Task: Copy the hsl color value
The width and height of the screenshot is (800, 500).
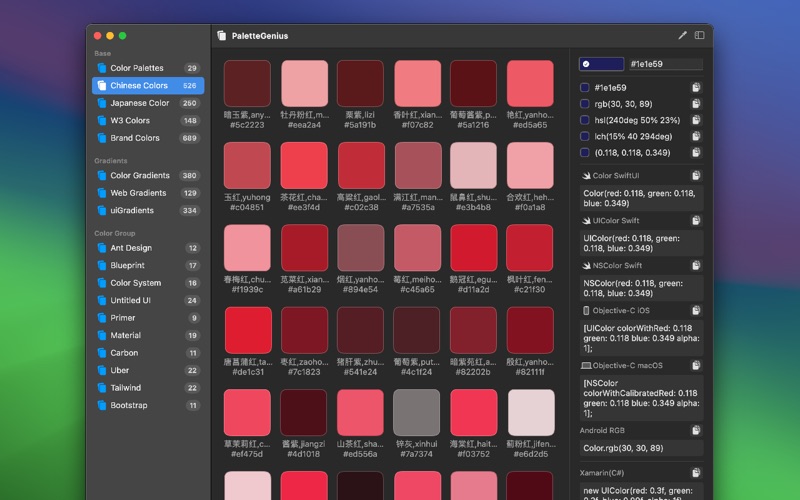Action: click(x=696, y=120)
